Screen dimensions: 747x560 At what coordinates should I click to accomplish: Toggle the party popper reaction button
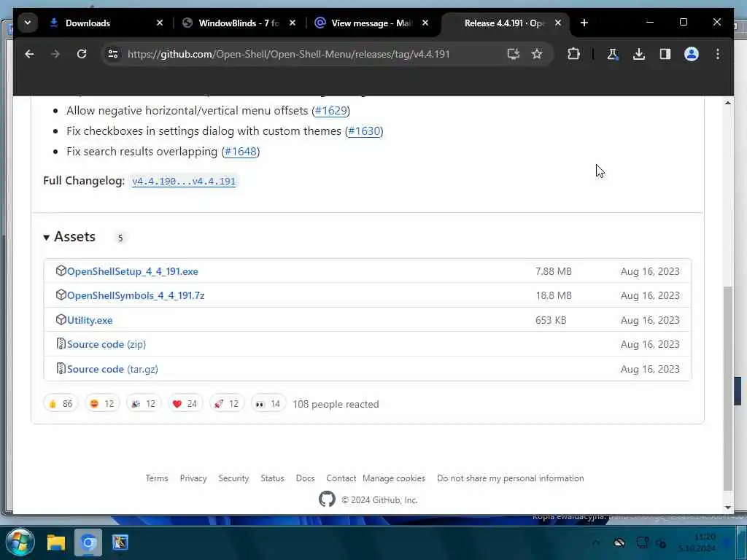coord(144,404)
